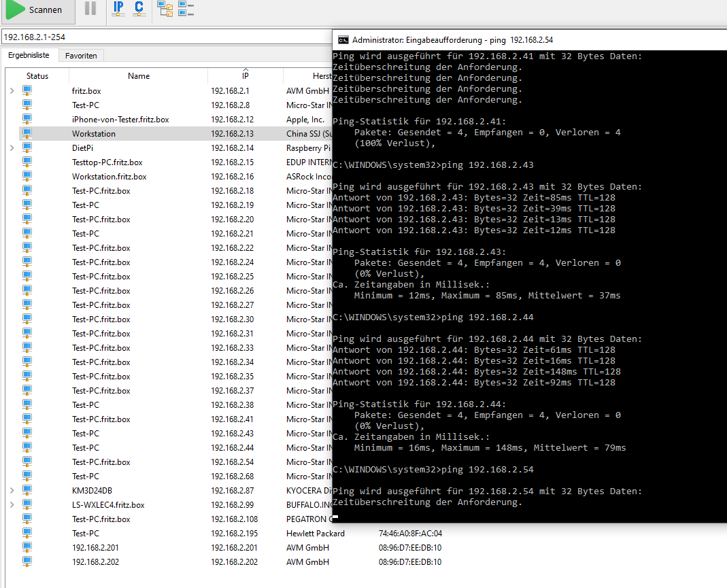Click the status icon for the 192.168.2.8 row
Image resolution: width=727 pixels, height=588 pixels.
pos(27,105)
